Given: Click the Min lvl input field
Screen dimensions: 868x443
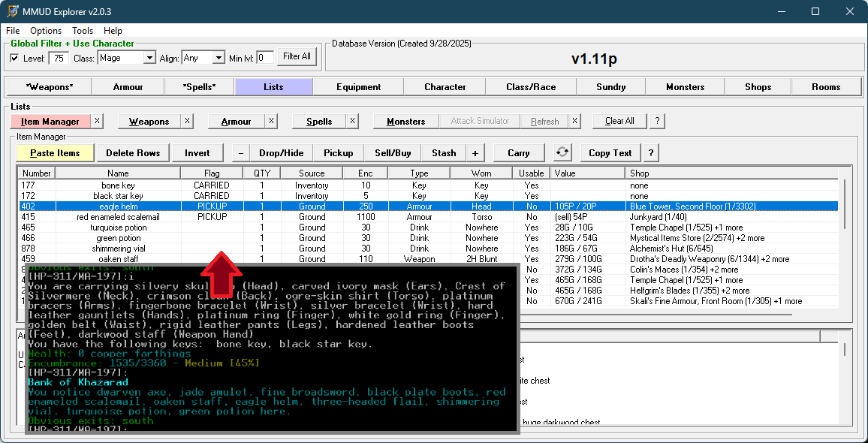Looking at the screenshot, I should (x=264, y=58).
